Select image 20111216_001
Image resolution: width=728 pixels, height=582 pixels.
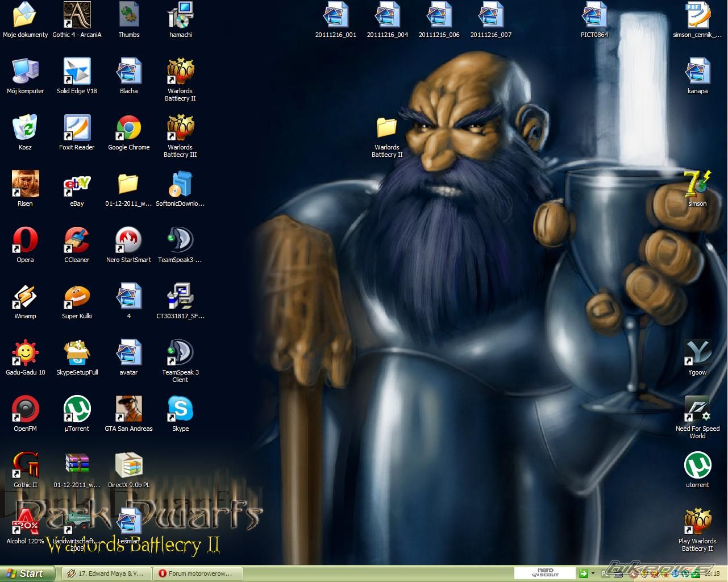[336, 15]
